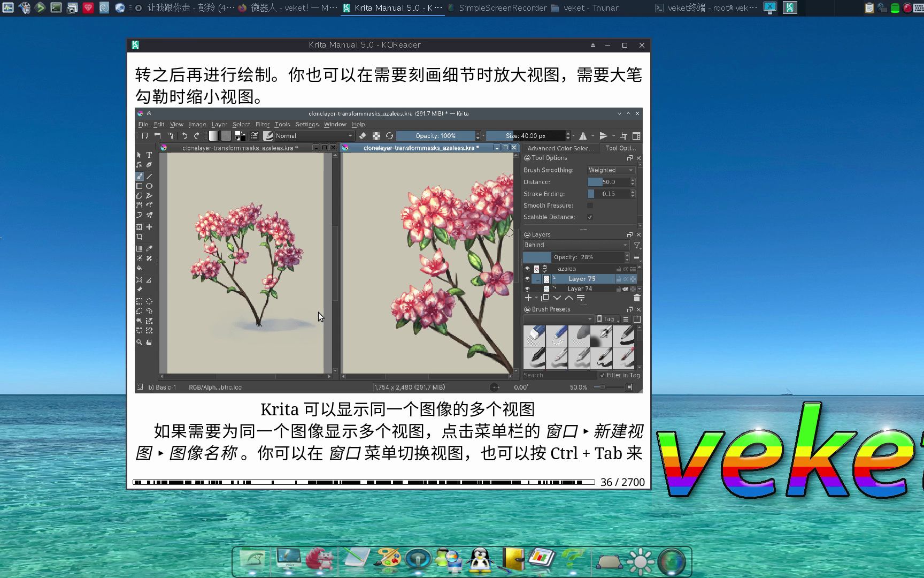Toggle the Scalable Distance checkbox
The image size is (924, 578).
point(590,217)
